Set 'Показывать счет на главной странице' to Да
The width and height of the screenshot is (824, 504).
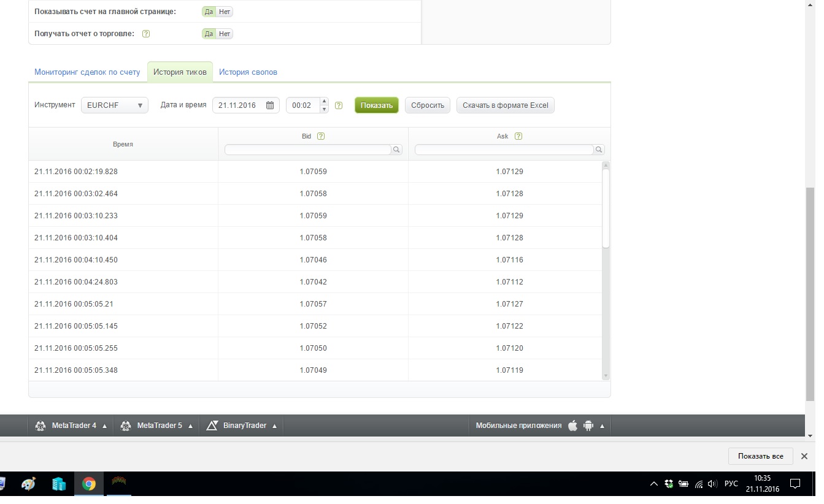point(209,12)
